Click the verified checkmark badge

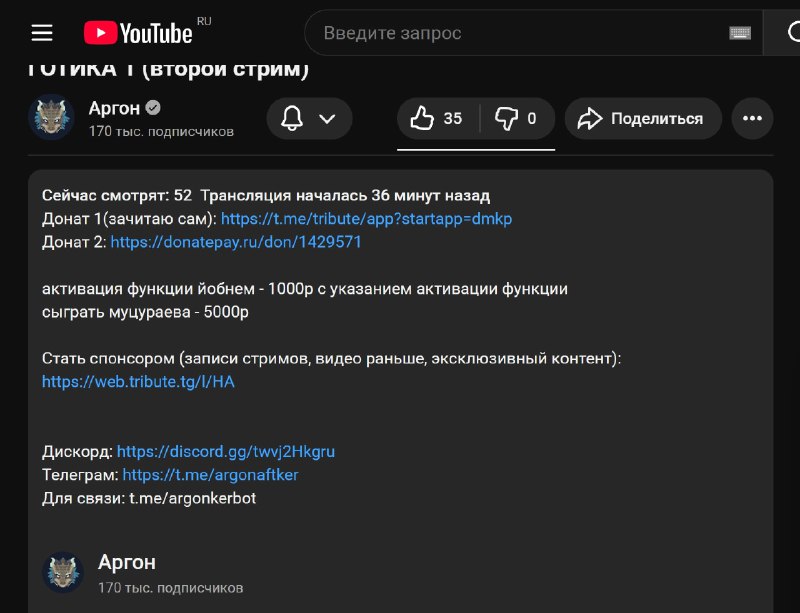pos(153,108)
